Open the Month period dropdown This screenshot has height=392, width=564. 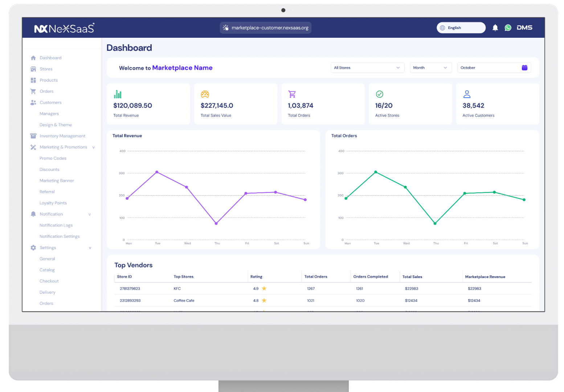click(430, 68)
